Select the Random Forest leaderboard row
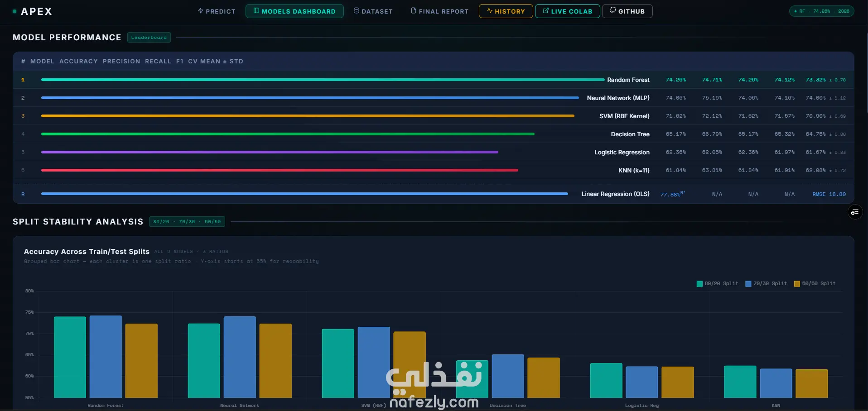Screen dimensions: 868x411 tap(434, 80)
